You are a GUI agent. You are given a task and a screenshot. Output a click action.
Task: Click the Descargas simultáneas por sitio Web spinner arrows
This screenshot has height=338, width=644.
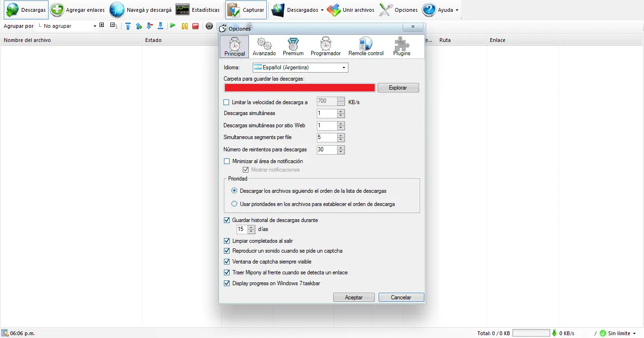[x=341, y=126]
